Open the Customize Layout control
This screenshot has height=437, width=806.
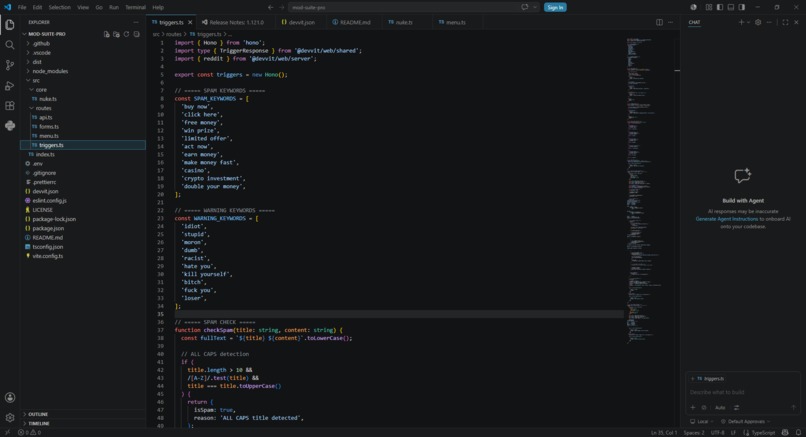coord(709,7)
